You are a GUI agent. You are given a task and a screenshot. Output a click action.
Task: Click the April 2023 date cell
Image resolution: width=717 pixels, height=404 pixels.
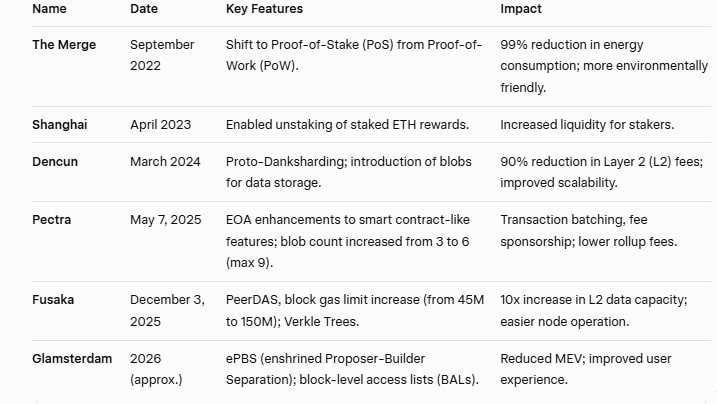tap(162, 124)
